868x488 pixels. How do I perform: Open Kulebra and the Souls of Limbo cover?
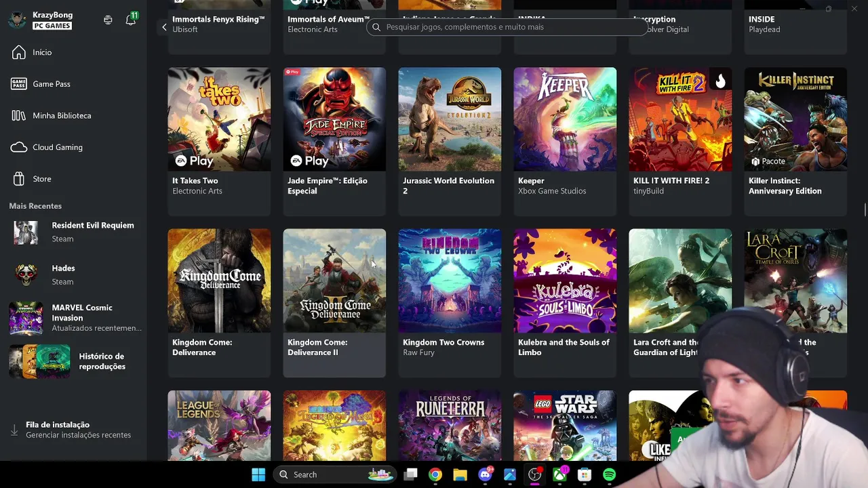coord(565,281)
